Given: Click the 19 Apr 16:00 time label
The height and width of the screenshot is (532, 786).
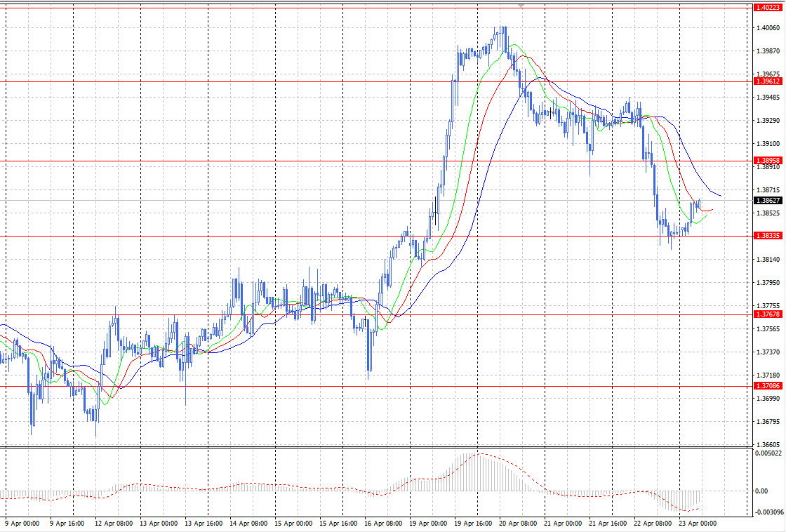Looking at the screenshot, I should pos(473,524).
